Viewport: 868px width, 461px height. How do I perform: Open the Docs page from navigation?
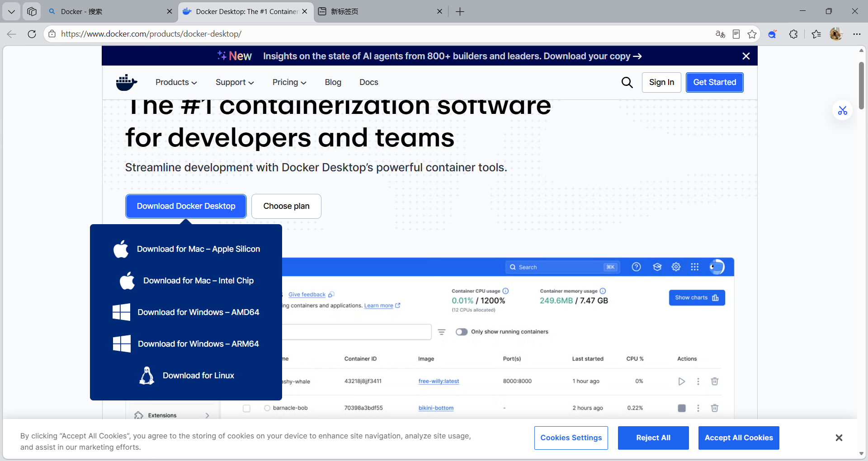(369, 82)
